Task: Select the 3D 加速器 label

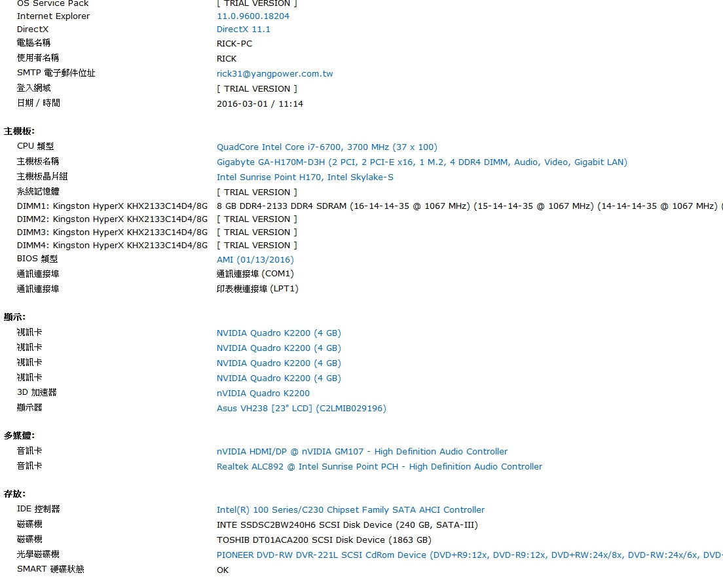Action: coord(37,392)
